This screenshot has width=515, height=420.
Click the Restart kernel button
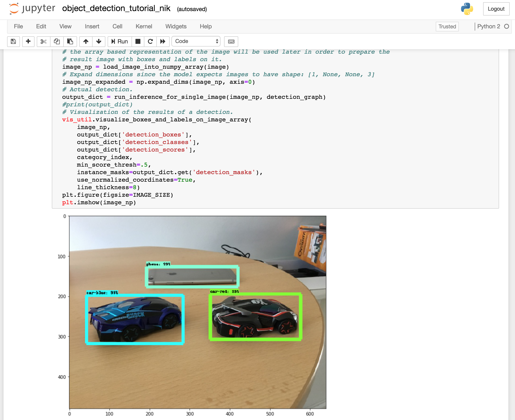150,41
